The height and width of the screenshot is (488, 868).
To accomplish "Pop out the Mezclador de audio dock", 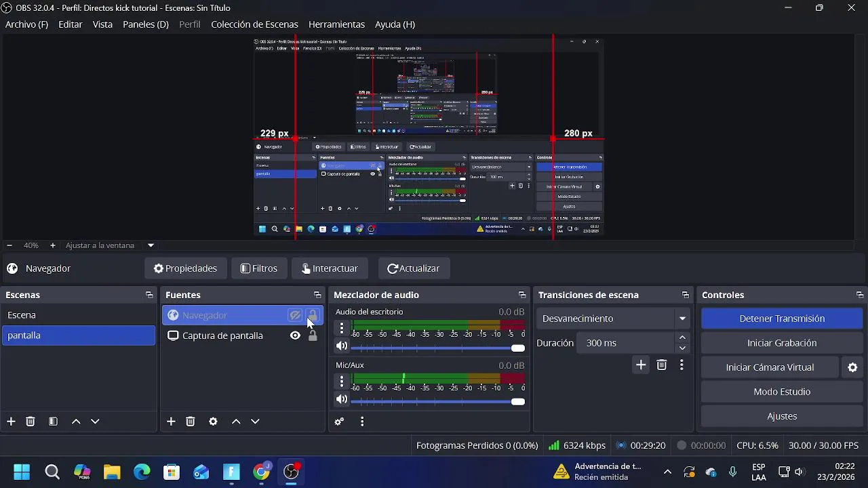I will [522, 295].
